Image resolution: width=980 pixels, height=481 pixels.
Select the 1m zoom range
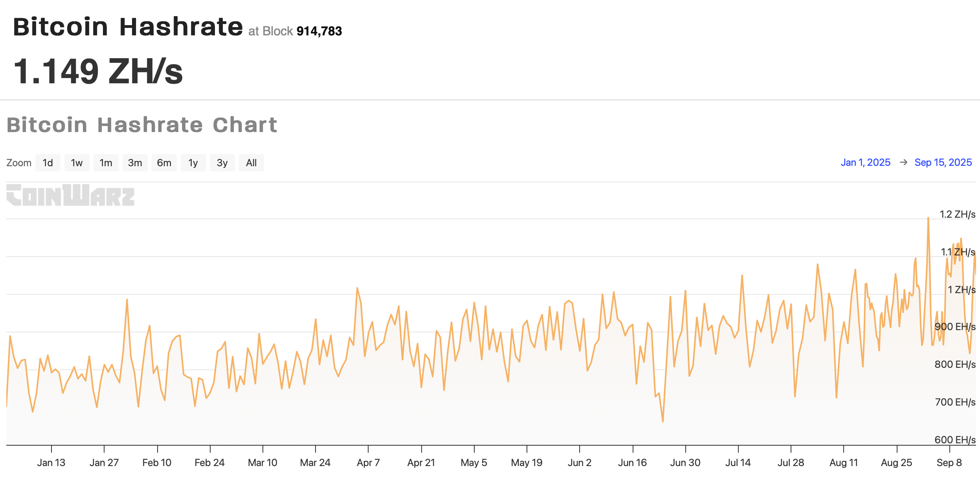coord(106,163)
